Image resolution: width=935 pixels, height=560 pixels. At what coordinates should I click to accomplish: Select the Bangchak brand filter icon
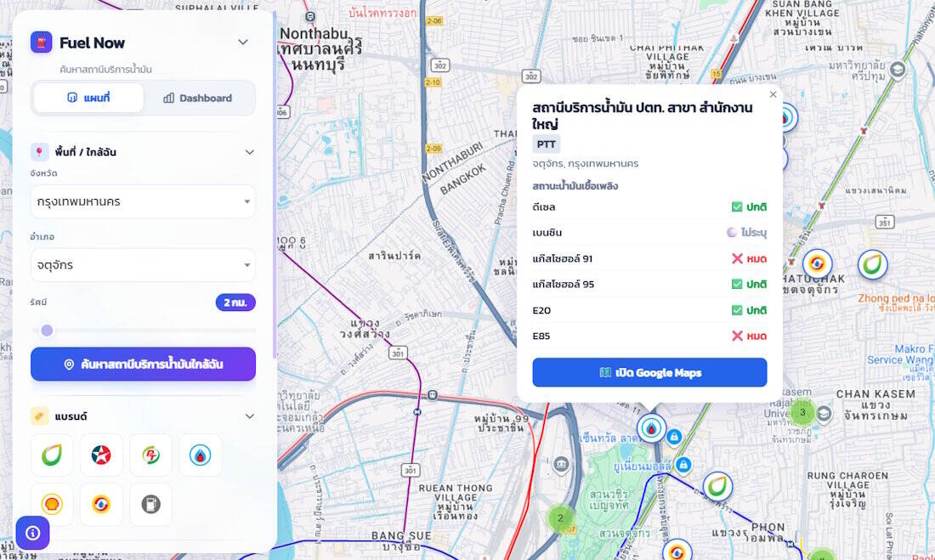pyautogui.click(x=52, y=455)
